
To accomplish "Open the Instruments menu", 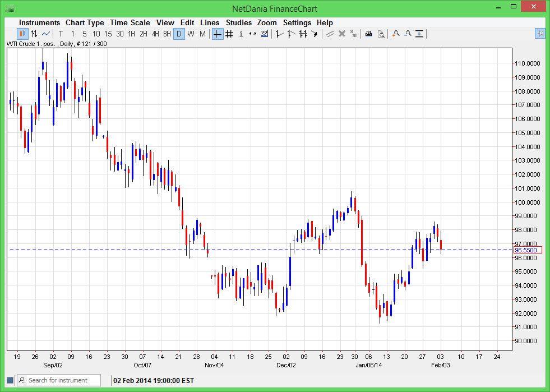I will coord(39,22).
